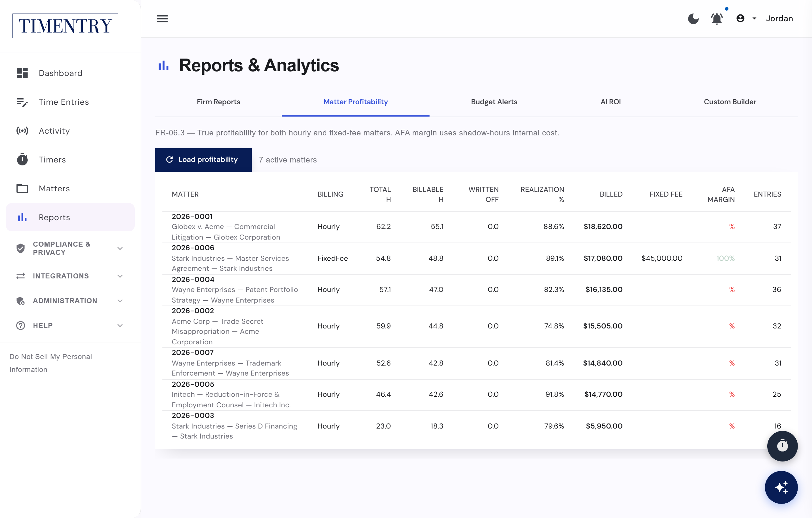Image resolution: width=812 pixels, height=518 pixels.
Task: Click the AFA MARGIN column header
Action: pos(721,194)
